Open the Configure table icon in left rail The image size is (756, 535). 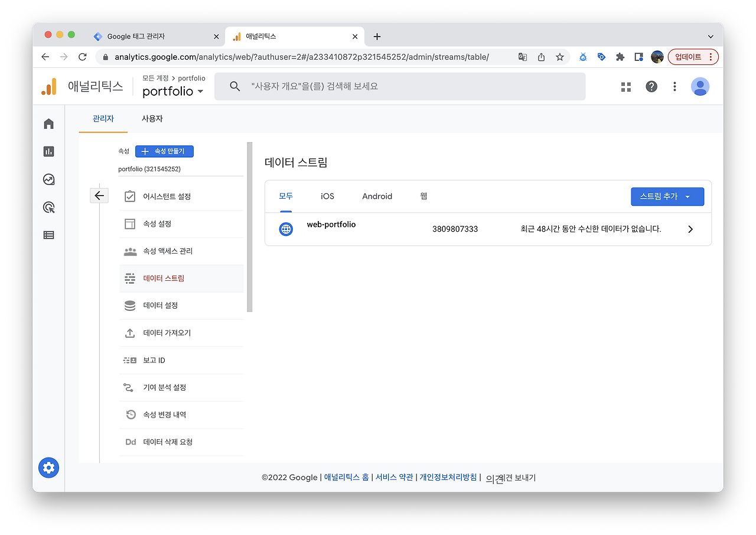click(x=49, y=235)
